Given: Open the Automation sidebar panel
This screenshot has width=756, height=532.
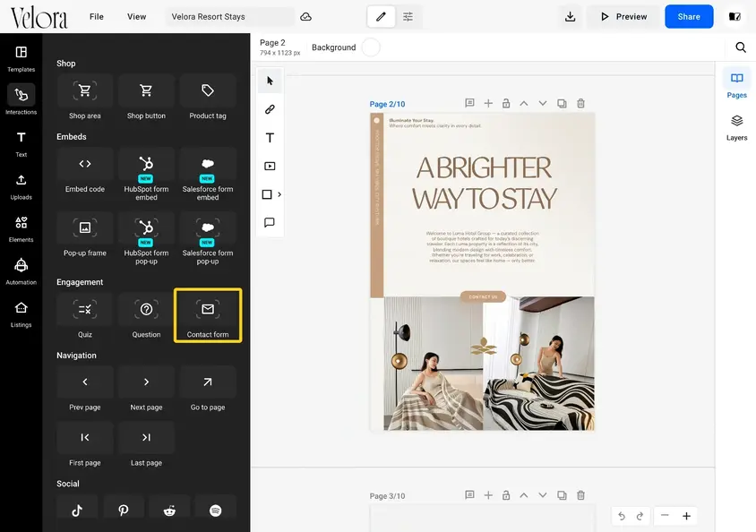Looking at the screenshot, I should (x=21, y=271).
